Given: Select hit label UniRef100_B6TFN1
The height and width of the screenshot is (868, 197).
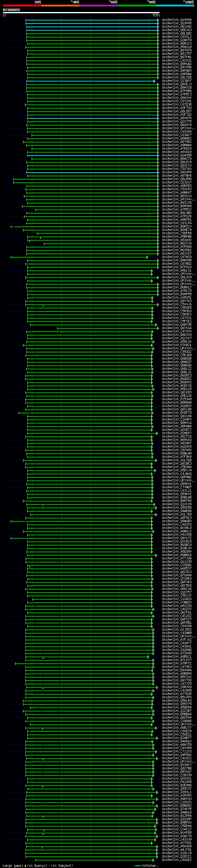Looking at the screenshot, I should [x=177, y=57].
